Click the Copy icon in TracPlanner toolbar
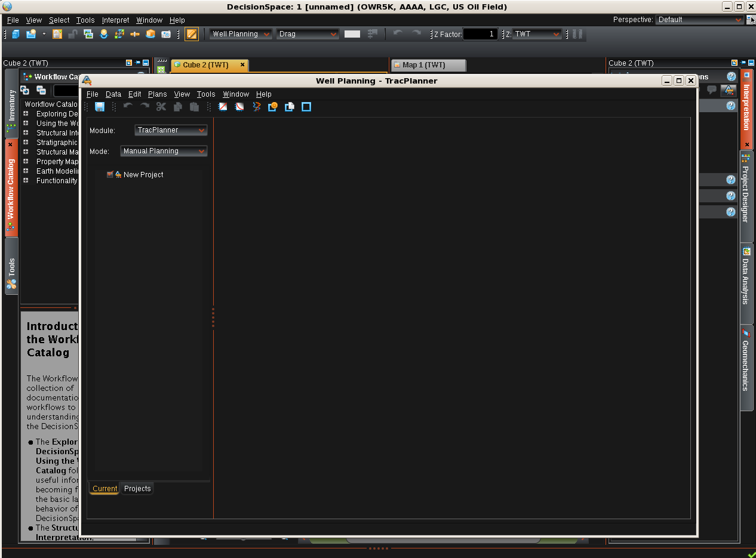 [x=177, y=107]
